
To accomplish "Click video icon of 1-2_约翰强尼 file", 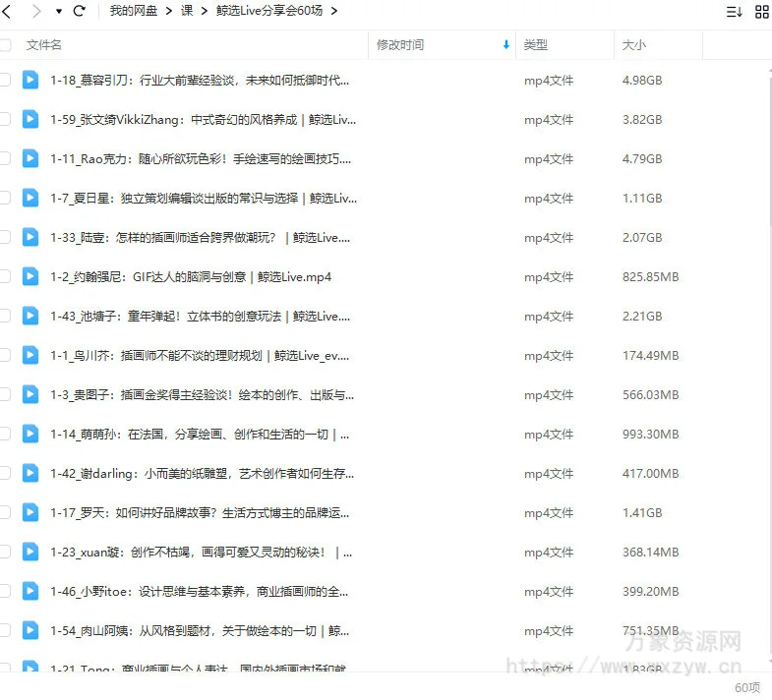I will [x=30, y=276].
